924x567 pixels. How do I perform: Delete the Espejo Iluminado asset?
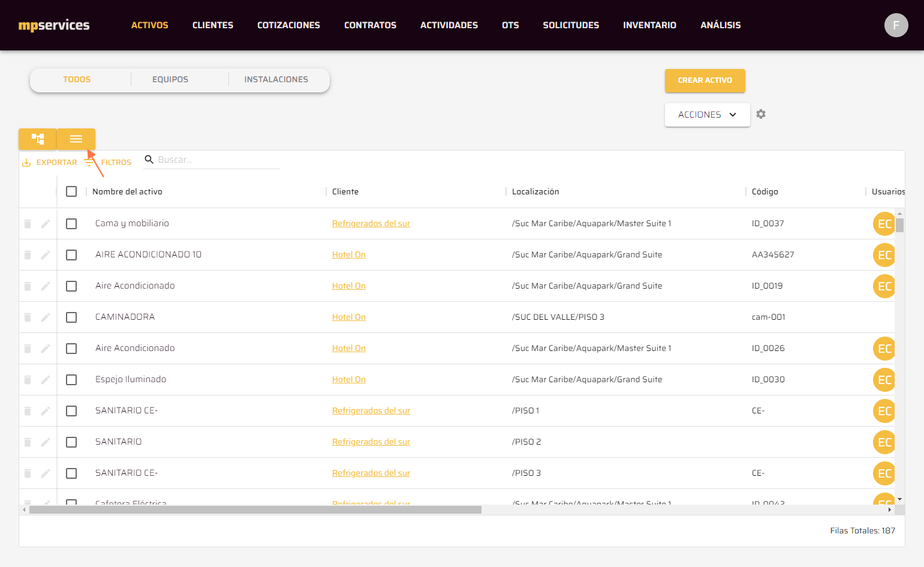[28, 380]
